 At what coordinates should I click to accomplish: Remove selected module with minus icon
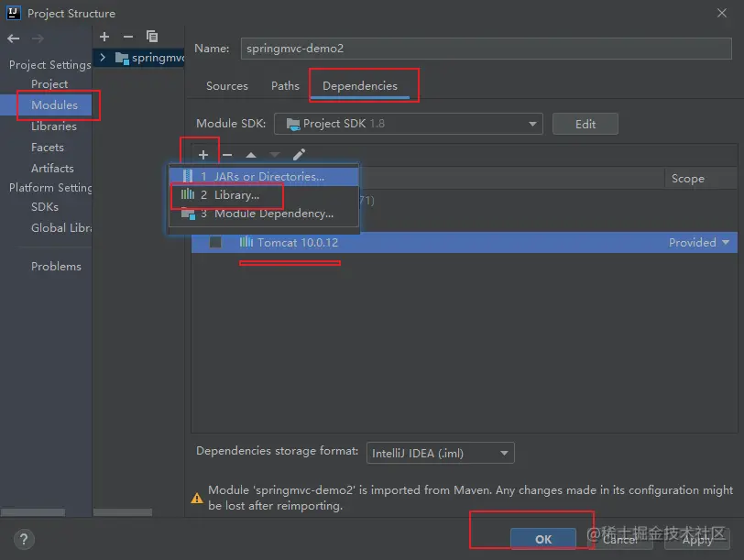pyautogui.click(x=128, y=37)
